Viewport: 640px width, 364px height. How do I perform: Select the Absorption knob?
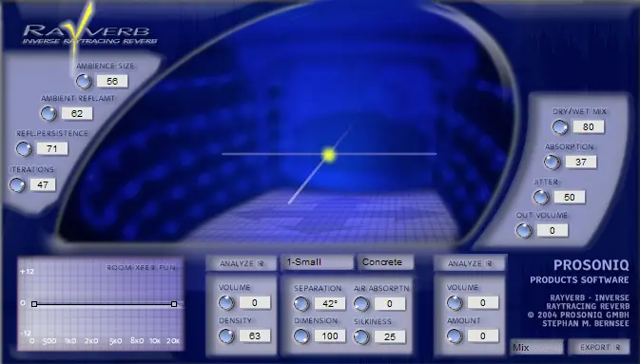tap(553, 162)
